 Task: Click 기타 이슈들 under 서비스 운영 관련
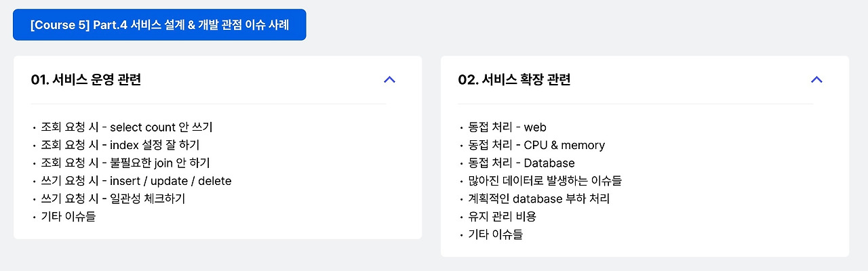point(68,217)
